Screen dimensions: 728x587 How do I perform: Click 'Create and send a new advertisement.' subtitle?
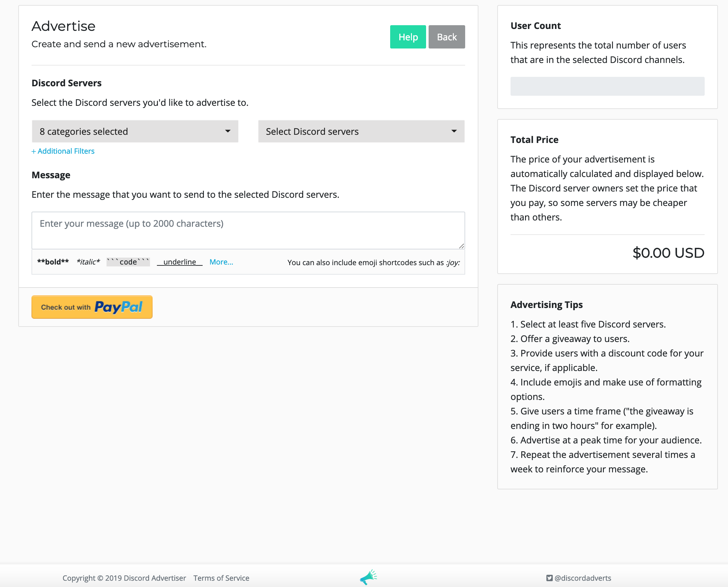[119, 44]
